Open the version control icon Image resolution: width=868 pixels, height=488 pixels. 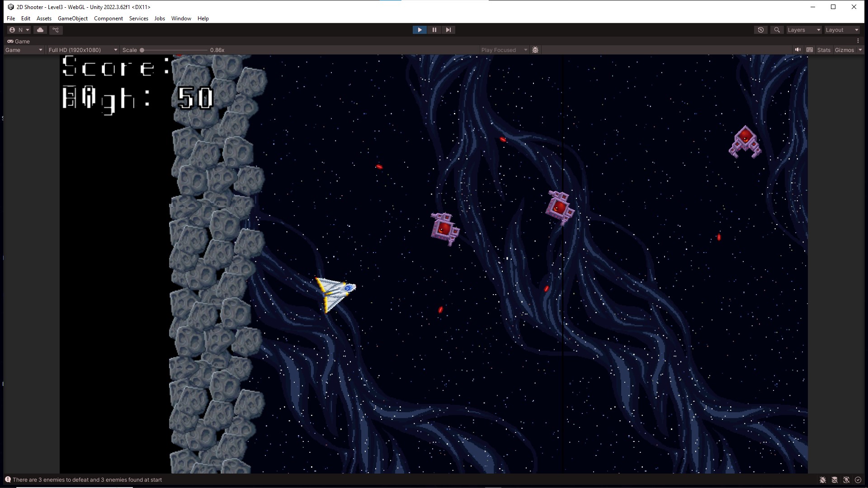tap(56, 30)
